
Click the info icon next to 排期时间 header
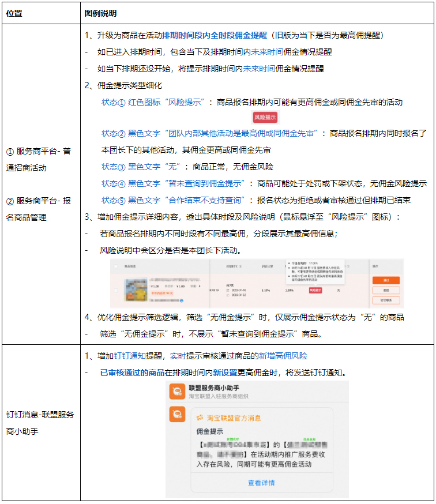240,266
